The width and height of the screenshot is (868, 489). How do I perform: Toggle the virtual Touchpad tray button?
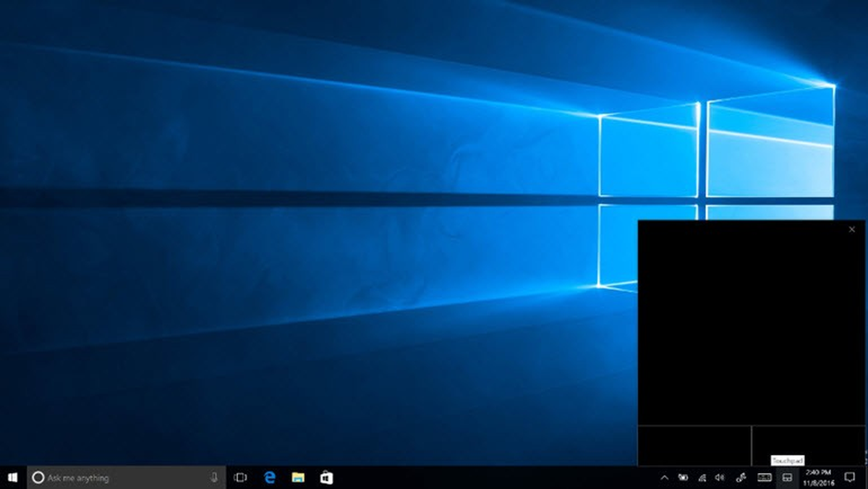click(787, 477)
